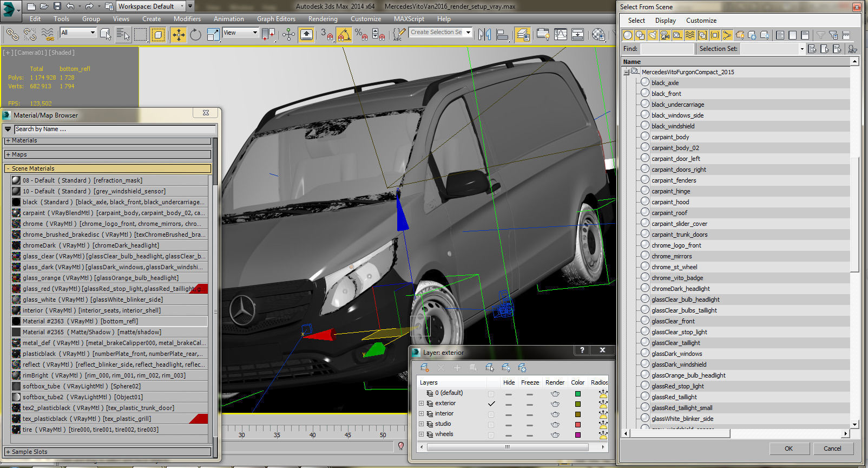This screenshot has width=868, height=468.
Task: Activate the Select and Rotate tool
Action: tap(195, 35)
